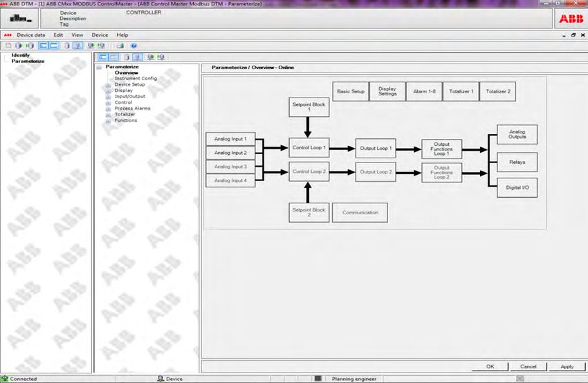Open the Setpoint Block 1 box
Screen dimensions: 588x383
click(x=309, y=107)
